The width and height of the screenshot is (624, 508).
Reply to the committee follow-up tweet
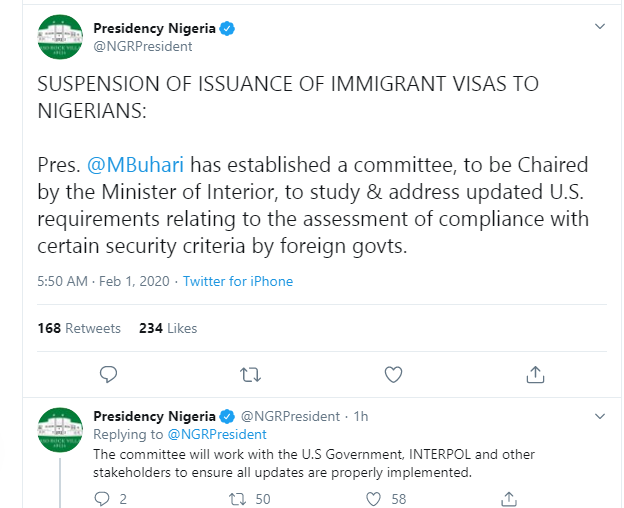(101, 499)
